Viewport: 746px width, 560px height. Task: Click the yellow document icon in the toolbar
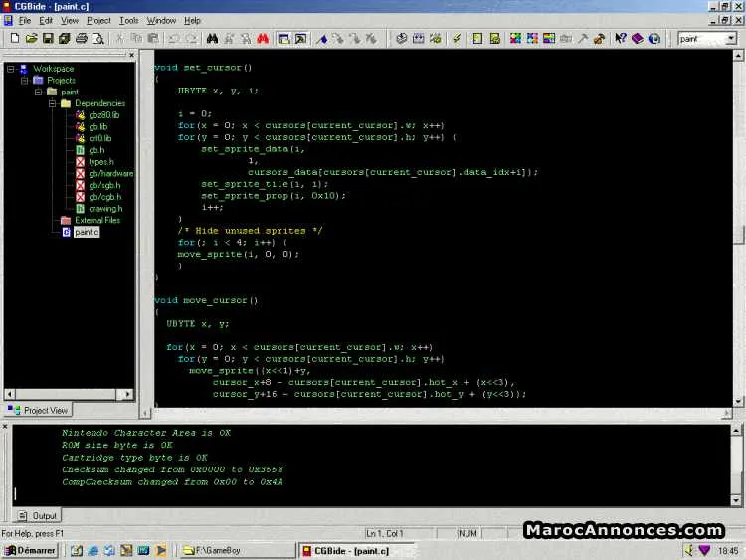(x=477, y=39)
